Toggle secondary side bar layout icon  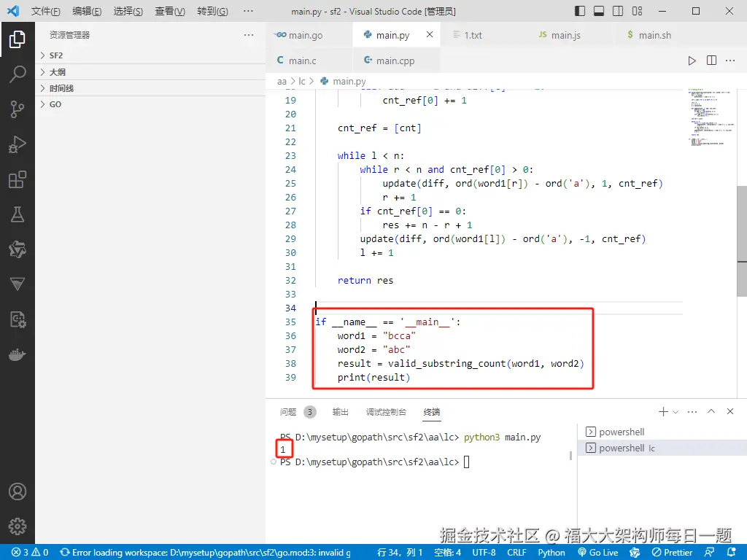[618, 11]
